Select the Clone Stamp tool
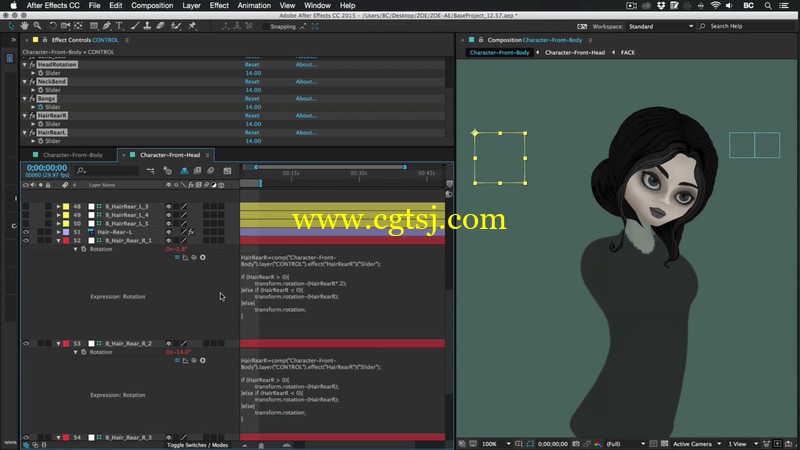The height and width of the screenshot is (450, 800). tap(147, 26)
